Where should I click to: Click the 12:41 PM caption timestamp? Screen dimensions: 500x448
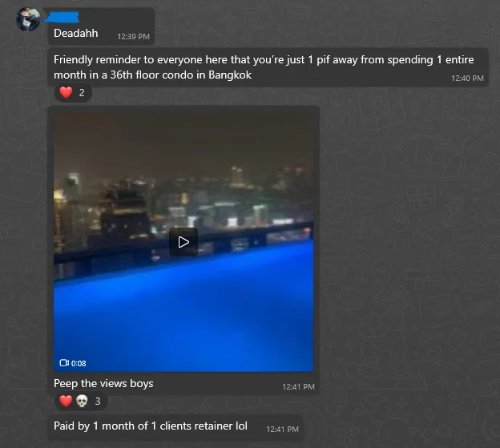pyautogui.click(x=298, y=387)
